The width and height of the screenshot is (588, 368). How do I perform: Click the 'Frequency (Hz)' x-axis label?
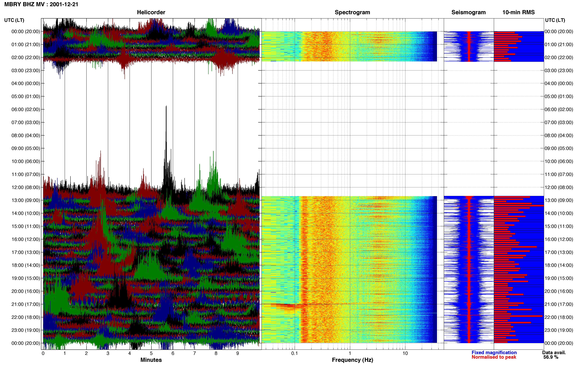352,360
